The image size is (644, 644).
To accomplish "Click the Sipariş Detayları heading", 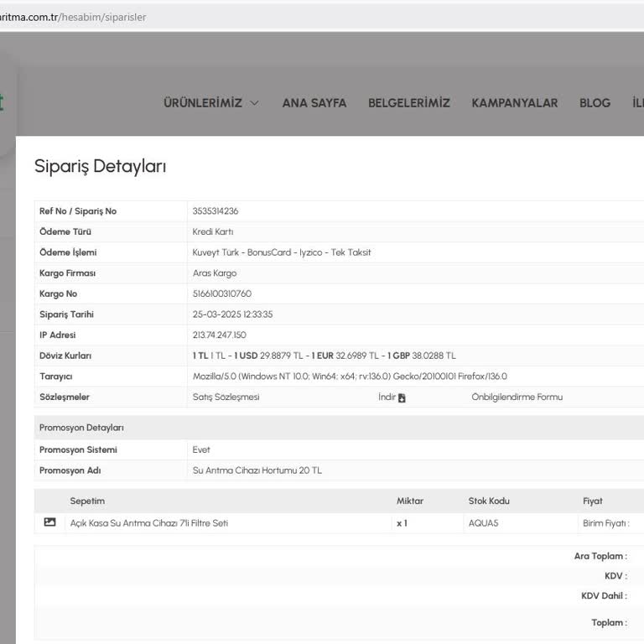I will [100, 166].
